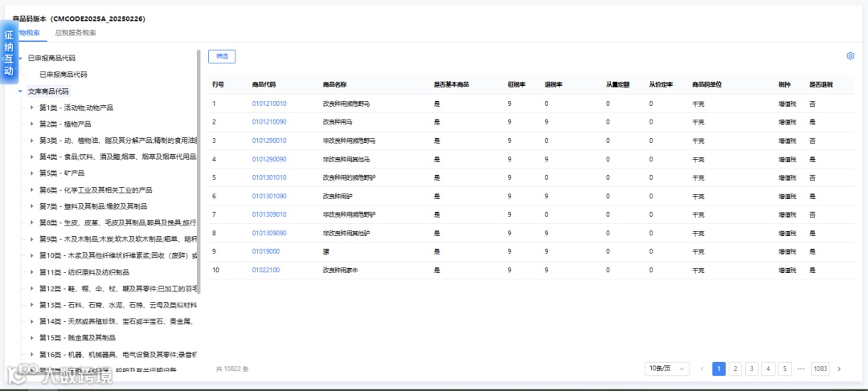Select 第14类 - 天然或养殖珍珠 item

click(118, 321)
